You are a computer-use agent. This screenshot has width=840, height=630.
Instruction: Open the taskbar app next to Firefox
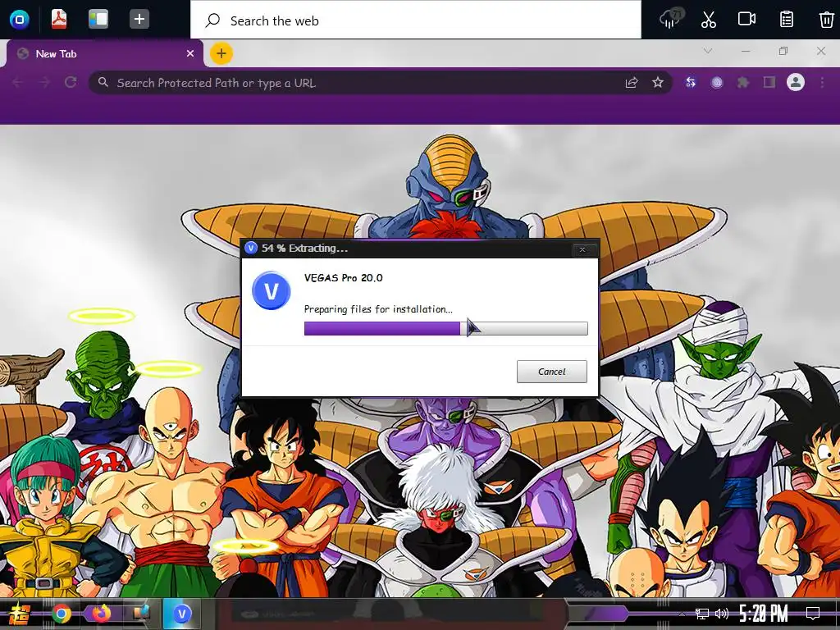point(140,614)
